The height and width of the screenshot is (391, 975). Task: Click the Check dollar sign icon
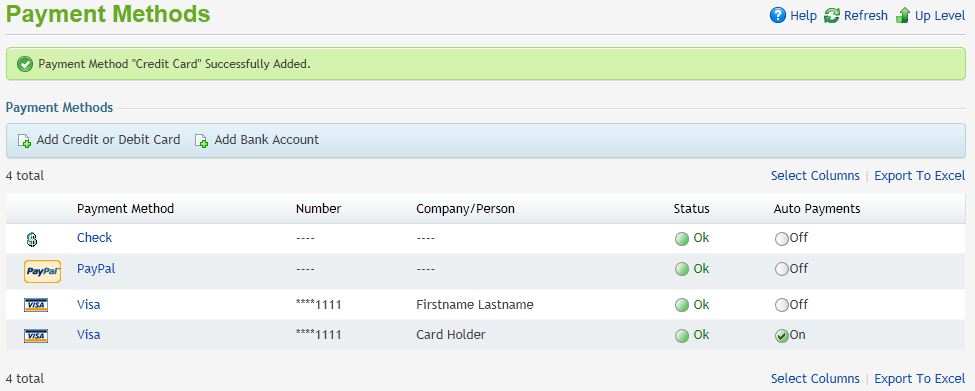pyautogui.click(x=32, y=239)
